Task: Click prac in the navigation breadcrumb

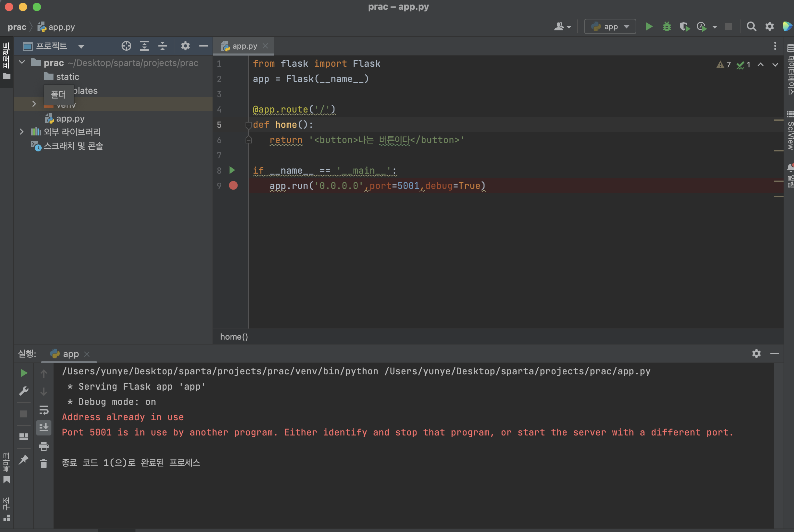Action: pos(17,27)
